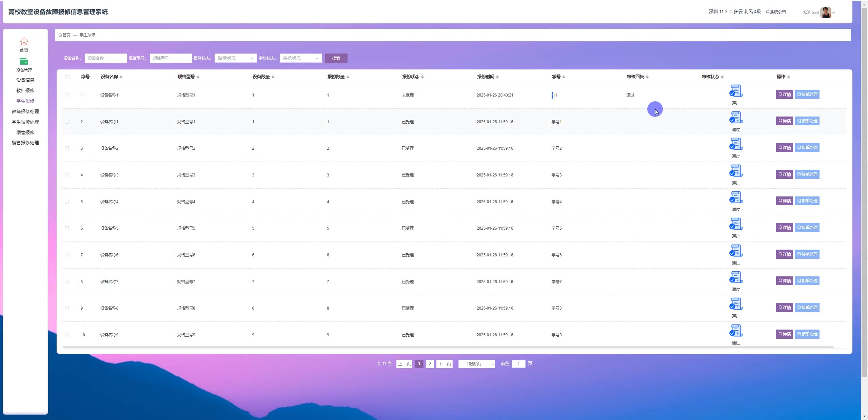Viewport: 868px width, 420px height.
Task: Open 教师报修 in sidebar menu
Action: [x=25, y=90]
